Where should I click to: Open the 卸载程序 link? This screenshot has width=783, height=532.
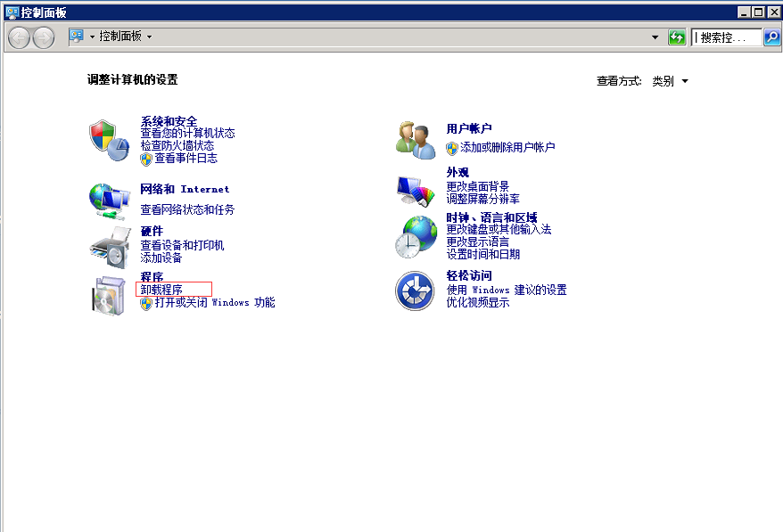pos(161,290)
